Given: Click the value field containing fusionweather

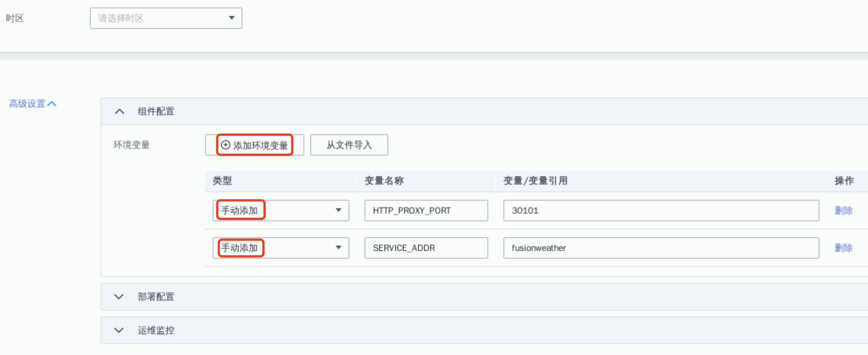Looking at the screenshot, I should [x=661, y=248].
